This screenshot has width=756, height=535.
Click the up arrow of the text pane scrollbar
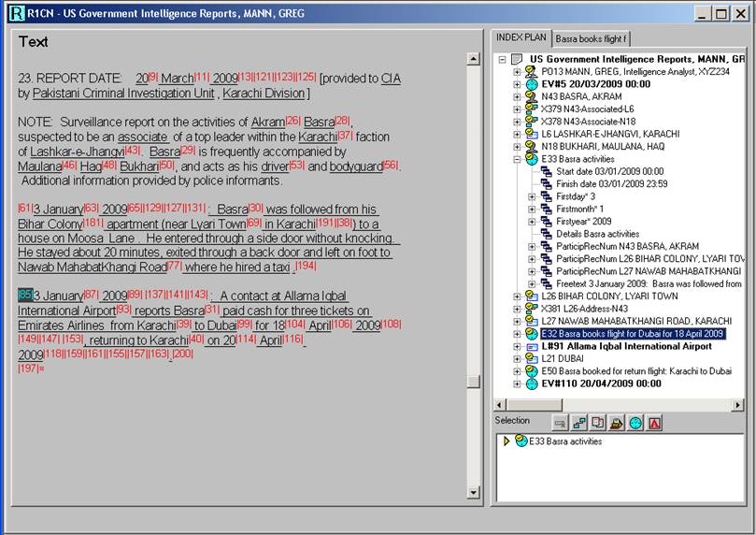[474, 59]
